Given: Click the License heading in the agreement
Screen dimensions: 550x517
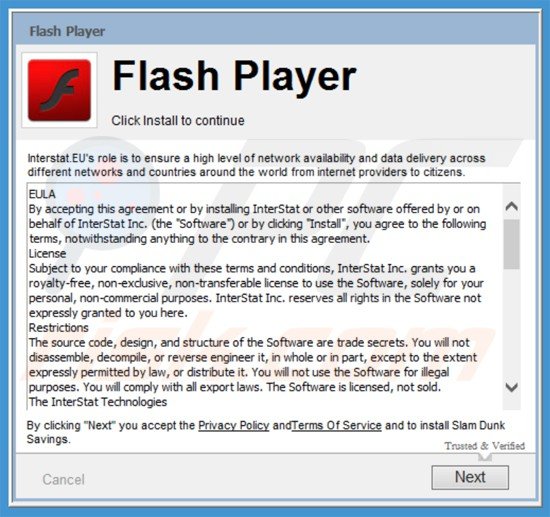Looking at the screenshot, I should (47, 254).
